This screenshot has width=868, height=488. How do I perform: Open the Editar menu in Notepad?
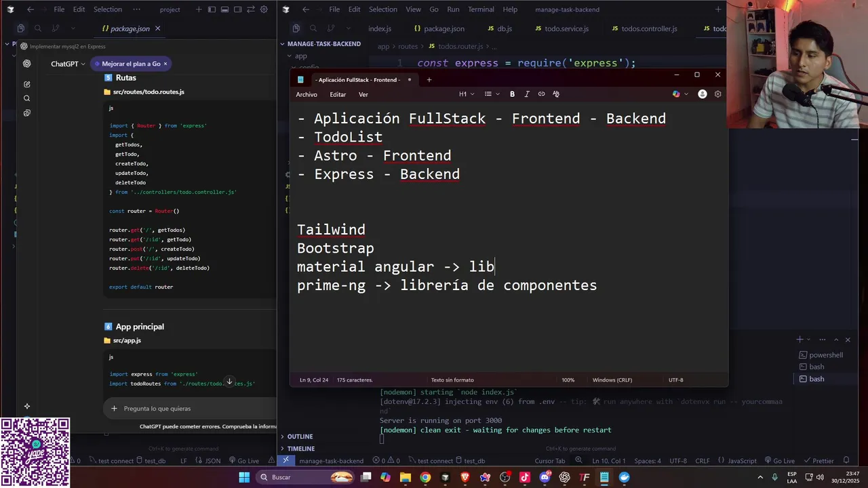click(338, 95)
